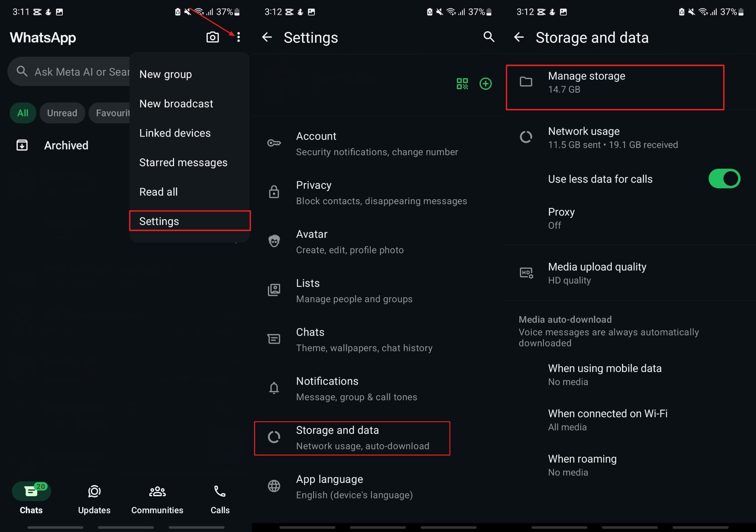This screenshot has height=532, width=756.
Task: Tap the add contact plus icon
Action: coord(485,84)
